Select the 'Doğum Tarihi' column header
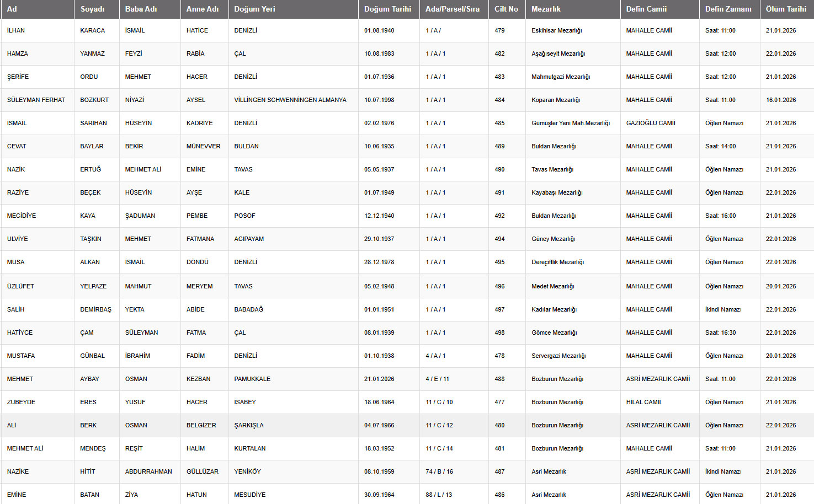Screen dimensions: 814x504 (x=387, y=9)
